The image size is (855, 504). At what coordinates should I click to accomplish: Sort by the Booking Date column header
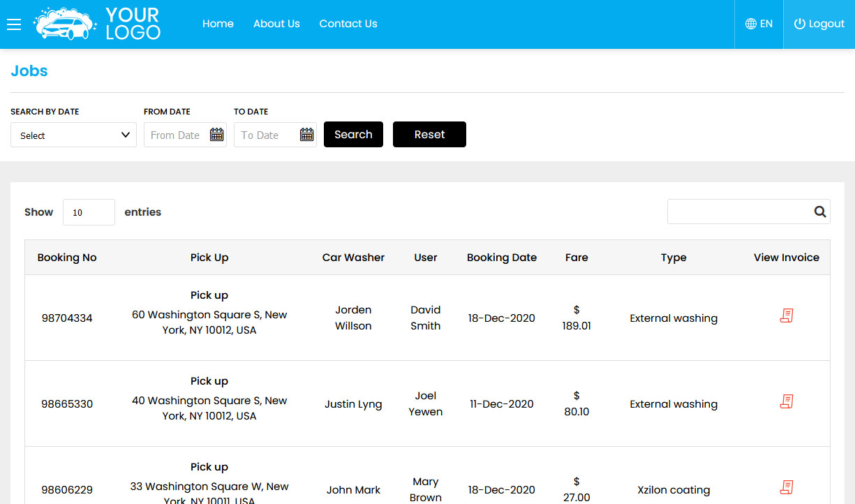coord(502,258)
